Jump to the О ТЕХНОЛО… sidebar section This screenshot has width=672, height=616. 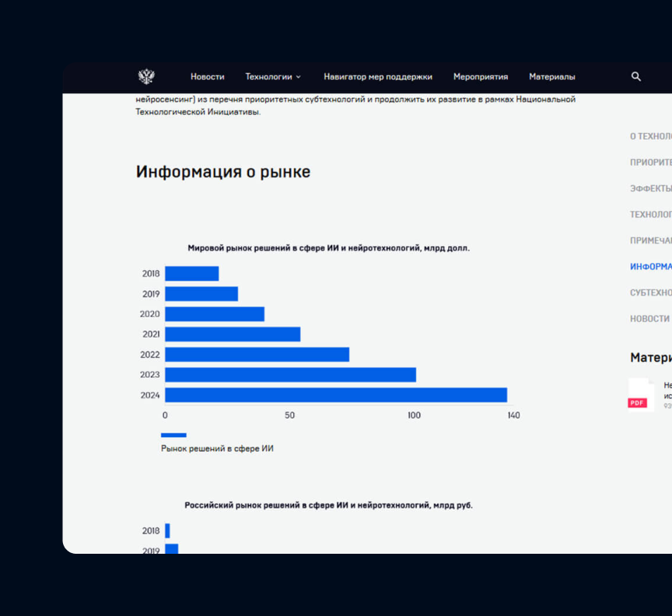pos(651,136)
